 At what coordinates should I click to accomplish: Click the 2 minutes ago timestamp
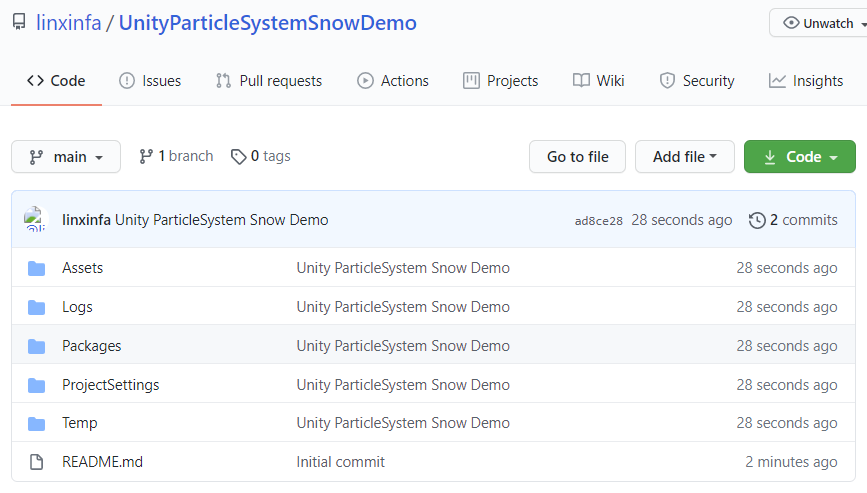(791, 462)
